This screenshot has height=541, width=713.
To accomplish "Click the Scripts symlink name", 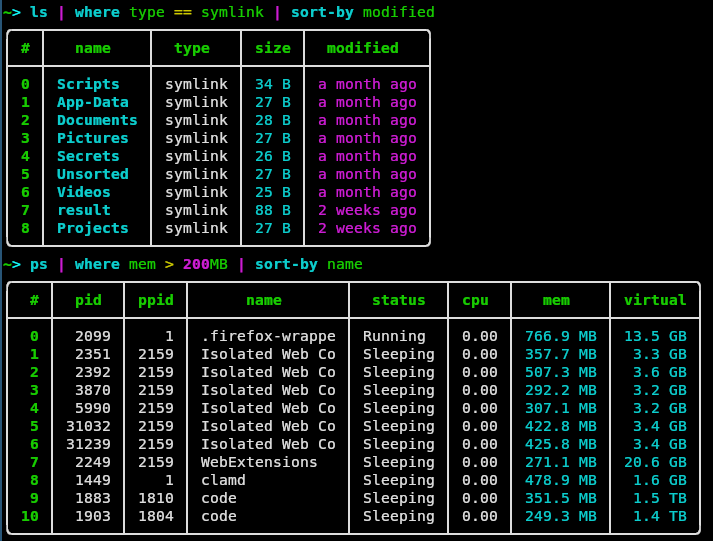I will coord(88,84).
